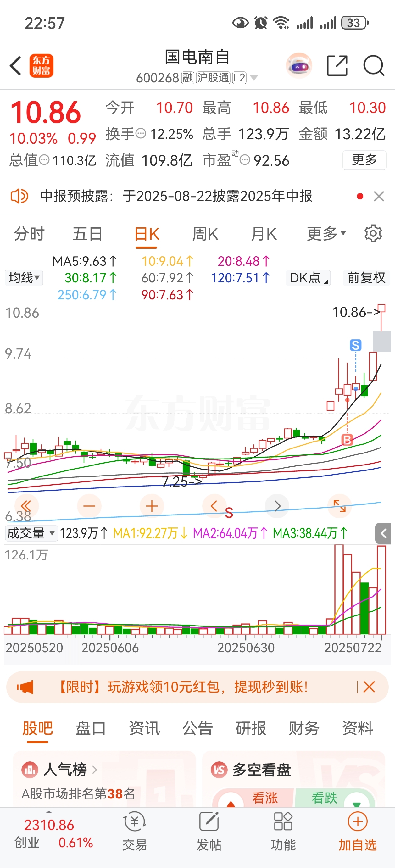
Task: Open the search magnifier icon
Action: coord(374,65)
